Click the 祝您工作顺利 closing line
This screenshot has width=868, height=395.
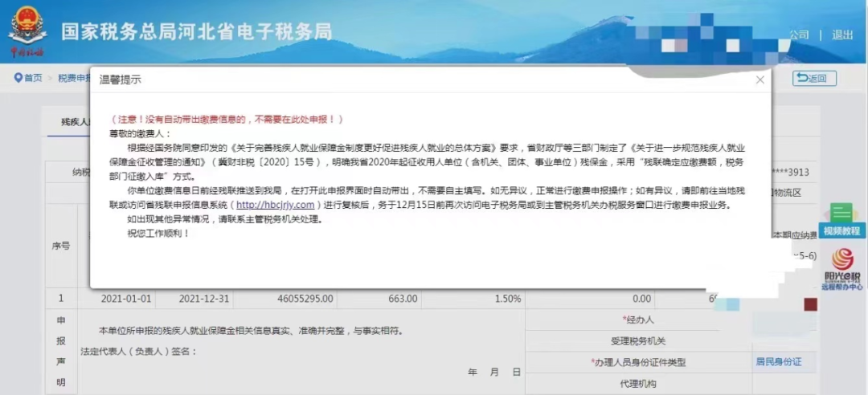[159, 234]
